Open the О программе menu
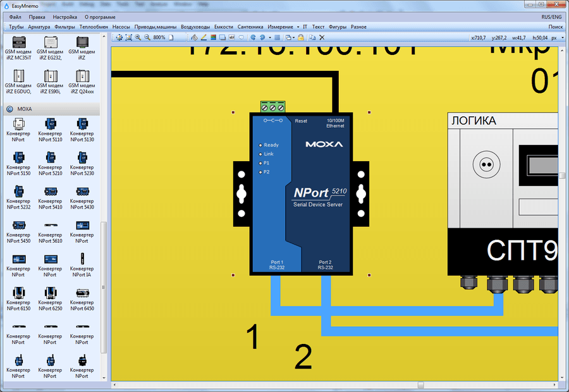The image size is (569, 392). click(x=100, y=17)
